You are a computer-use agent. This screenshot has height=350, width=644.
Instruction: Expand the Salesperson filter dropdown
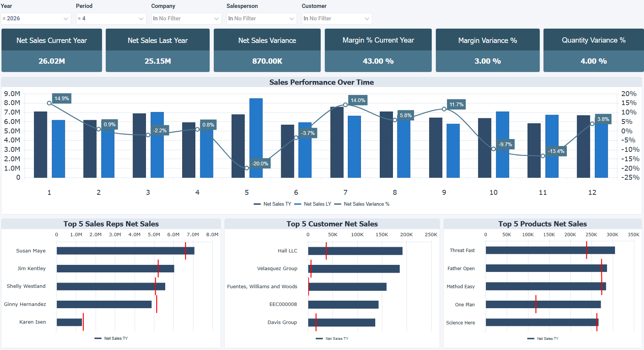tap(262, 18)
